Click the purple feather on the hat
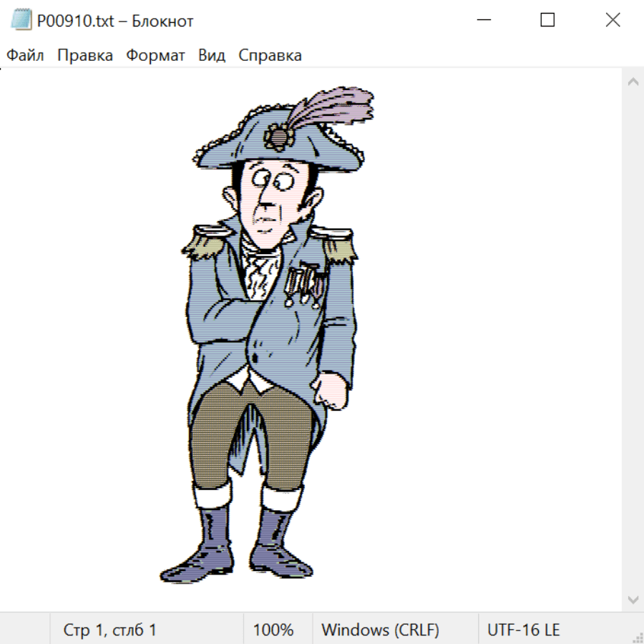Screen dimensions: 644x644 (336, 107)
